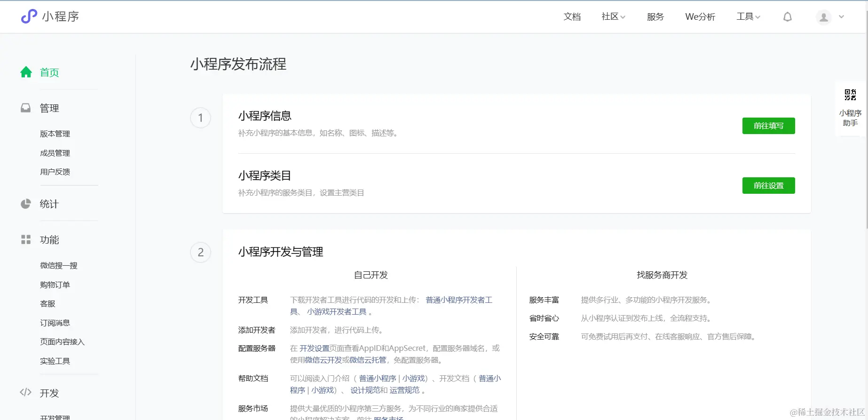Click the user avatar icon
868x420 pixels.
[x=824, y=17]
